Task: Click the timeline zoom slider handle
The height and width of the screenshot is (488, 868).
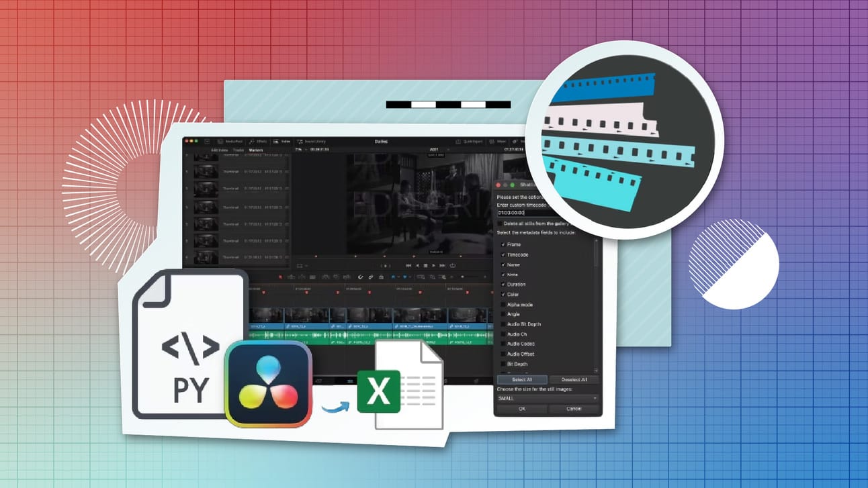Action: pyautogui.click(x=462, y=277)
